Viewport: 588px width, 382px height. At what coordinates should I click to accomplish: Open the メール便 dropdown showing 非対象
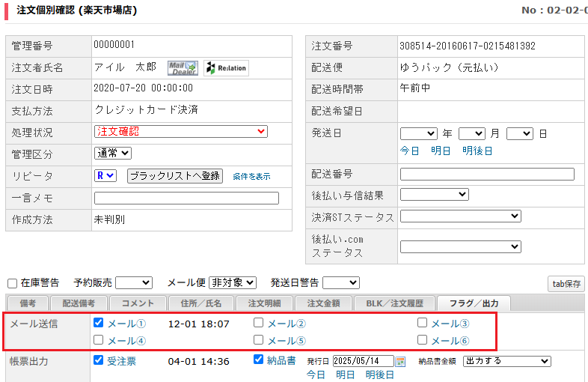click(x=233, y=283)
